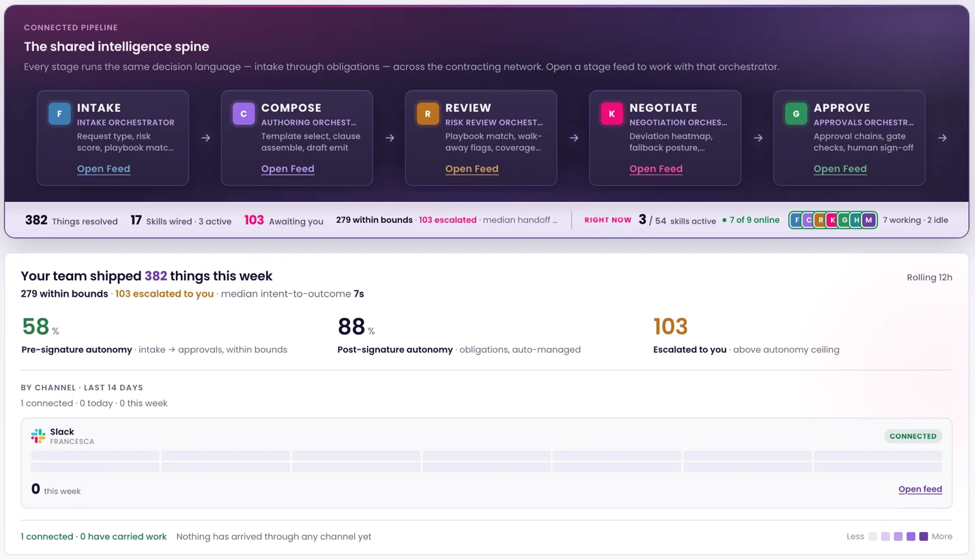Image resolution: width=975 pixels, height=560 pixels.
Task: Click the R agent avatar in status bar
Action: click(x=821, y=220)
